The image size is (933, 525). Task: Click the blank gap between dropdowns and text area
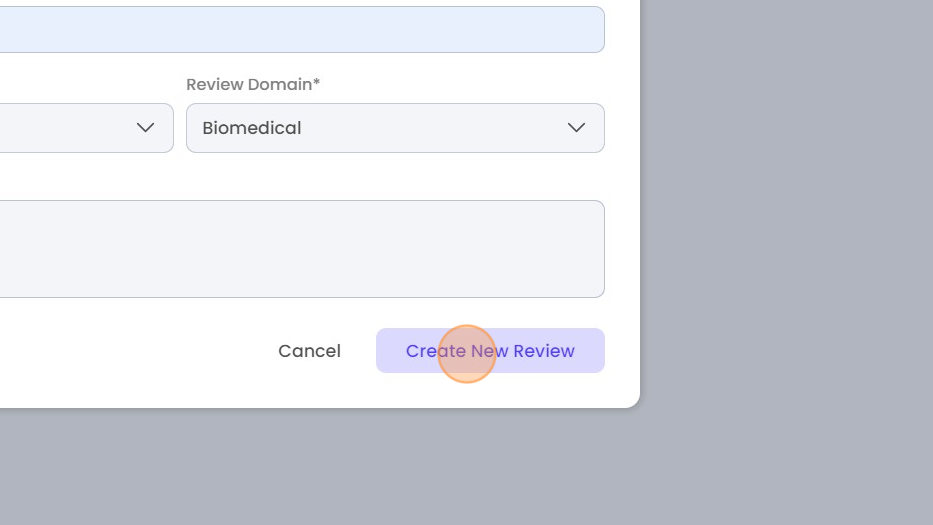pyautogui.click(x=300, y=176)
